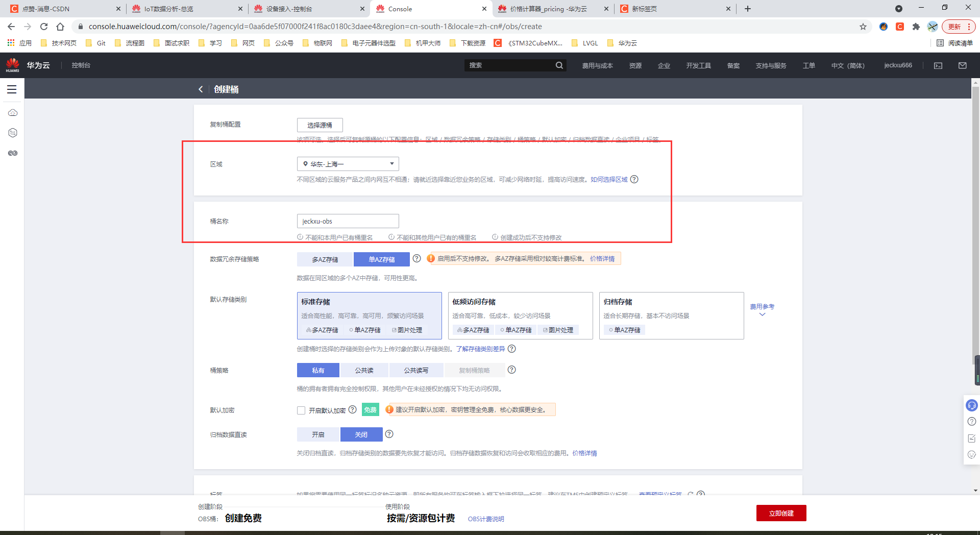
Task: Open the 费用与成本 header menu
Action: coord(597,65)
